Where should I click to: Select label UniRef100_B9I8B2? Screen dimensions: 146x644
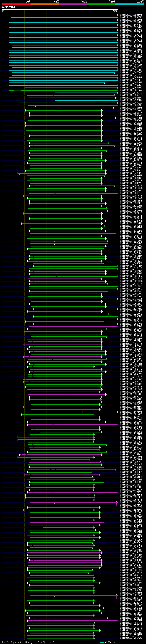(x=131, y=70)
